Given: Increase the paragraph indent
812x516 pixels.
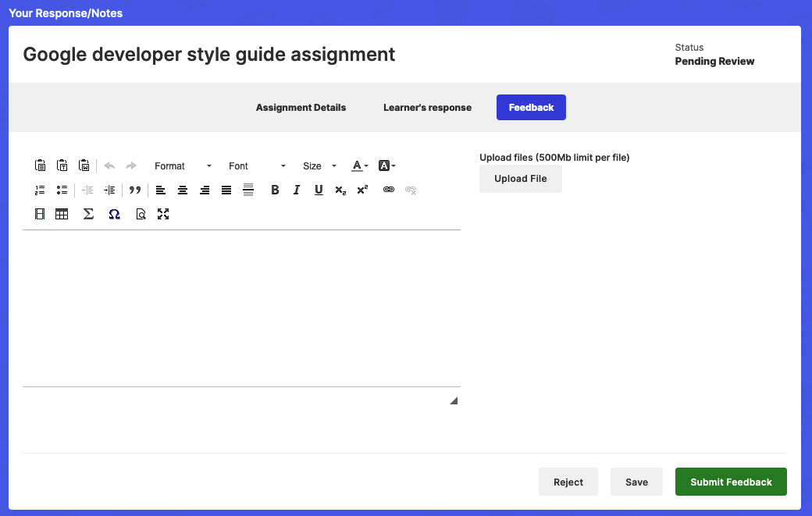Looking at the screenshot, I should pyautogui.click(x=109, y=190).
